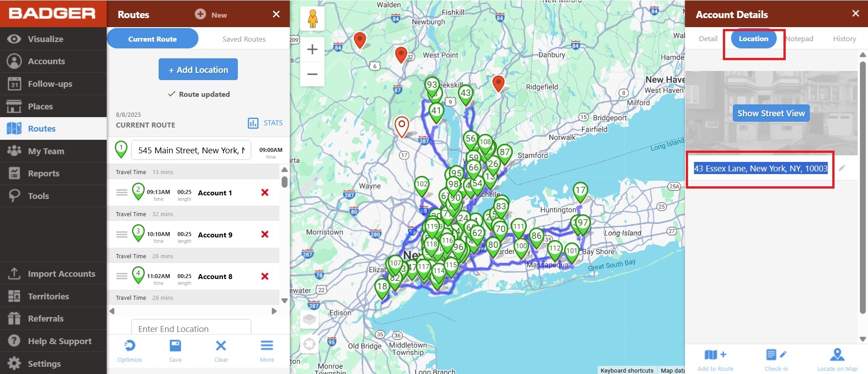
Task: Click the route list down scroll arrow
Action: (x=284, y=300)
